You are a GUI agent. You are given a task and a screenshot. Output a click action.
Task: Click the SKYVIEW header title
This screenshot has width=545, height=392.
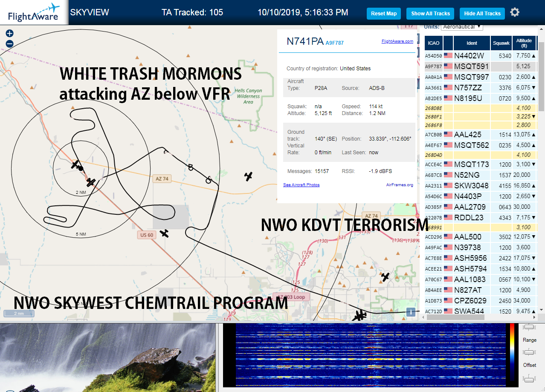(x=90, y=12)
